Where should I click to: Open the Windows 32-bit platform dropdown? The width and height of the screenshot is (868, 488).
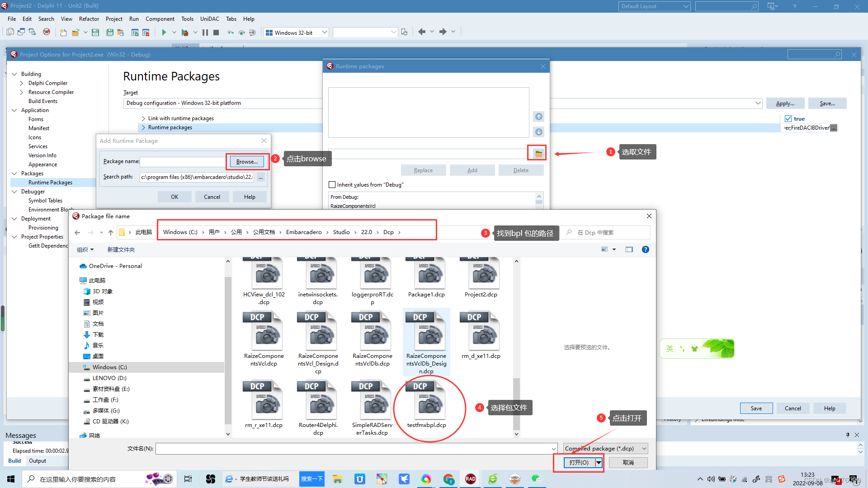click(x=324, y=33)
